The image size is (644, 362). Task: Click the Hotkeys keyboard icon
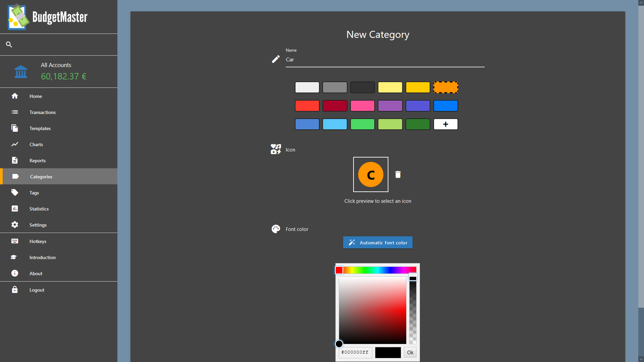point(15,241)
